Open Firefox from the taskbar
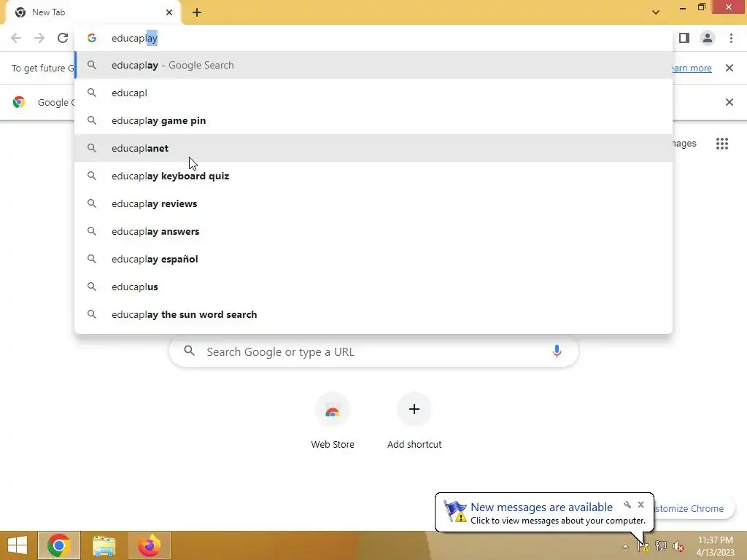 pyautogui.click(x=149, y=545)
